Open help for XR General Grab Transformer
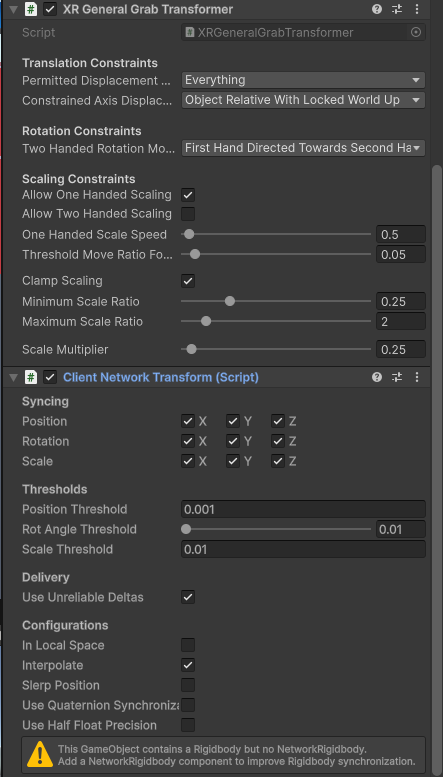The height and width of the screenshot is (777, 443). point(377,9)
